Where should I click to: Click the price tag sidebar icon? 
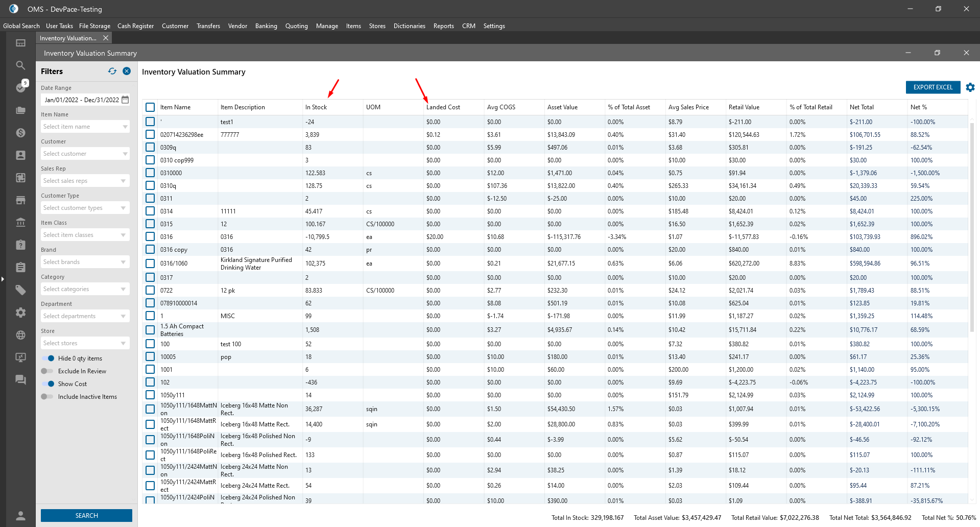20,290
